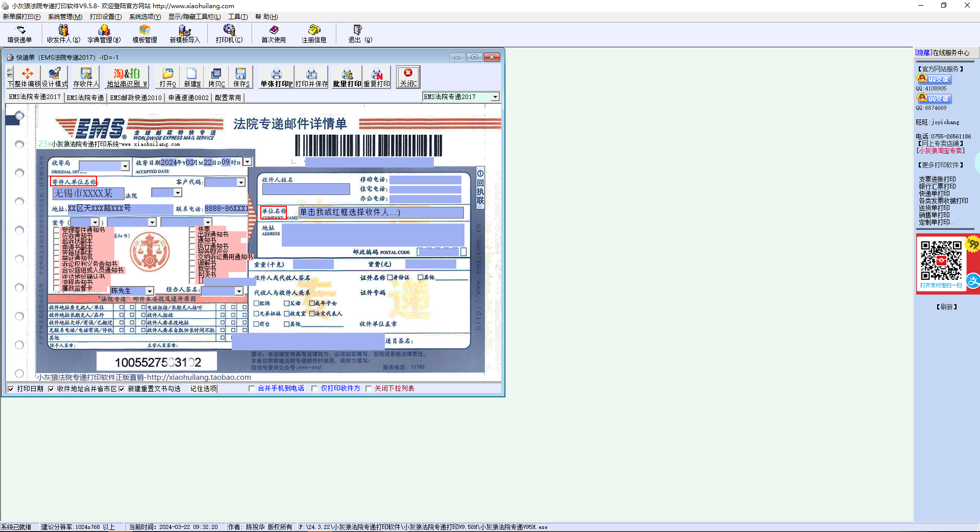This screenshot has height=532, width=980.
Task: Reprint using 重复打印
Action: (x=377, y=77)
